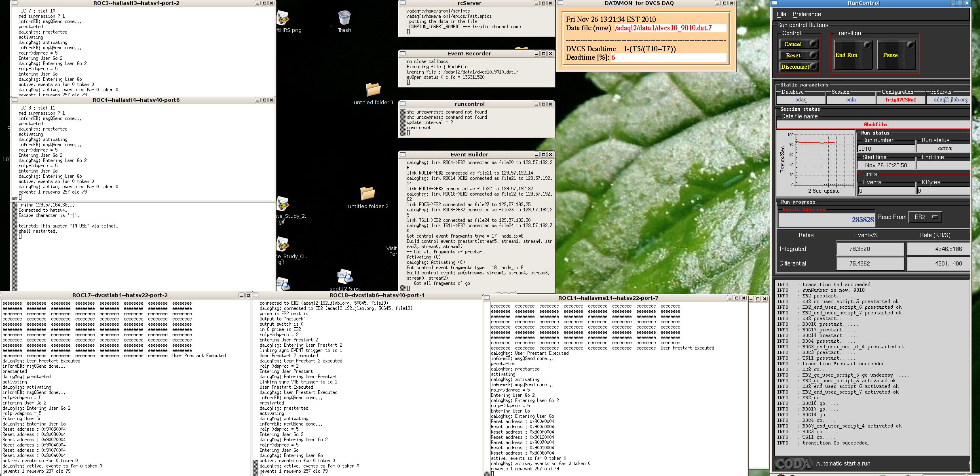This screenshot has height=476, width=980.
Task: Open window menu icon of Event Builder
Action: [403, 154]
